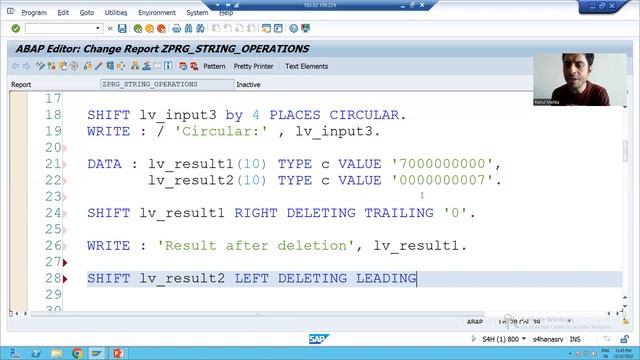
Task: Click the s4hanasrv server name in status bar
Action: point(548,339)
